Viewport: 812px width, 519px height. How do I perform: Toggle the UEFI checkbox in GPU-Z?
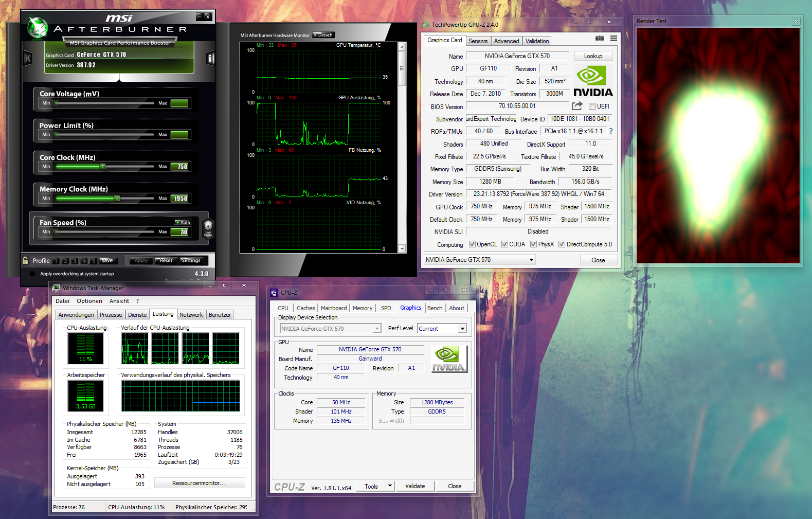click(592, 106)
